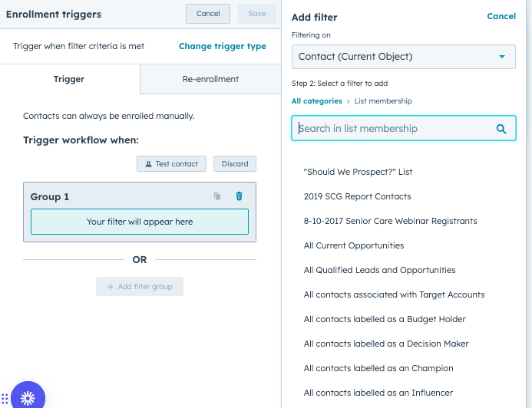Cancel the enrollment triggers panel

pyautogui.click(x=208, y=14)
